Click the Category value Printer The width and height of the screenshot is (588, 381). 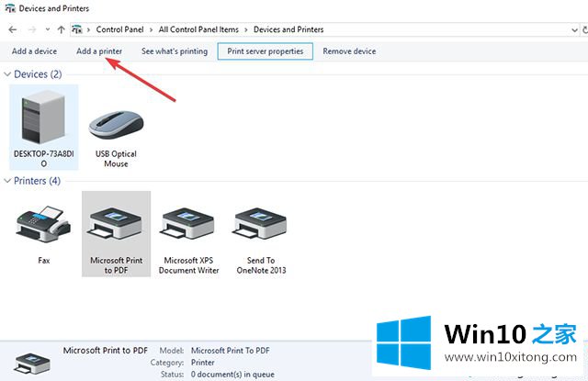point(202,363)
